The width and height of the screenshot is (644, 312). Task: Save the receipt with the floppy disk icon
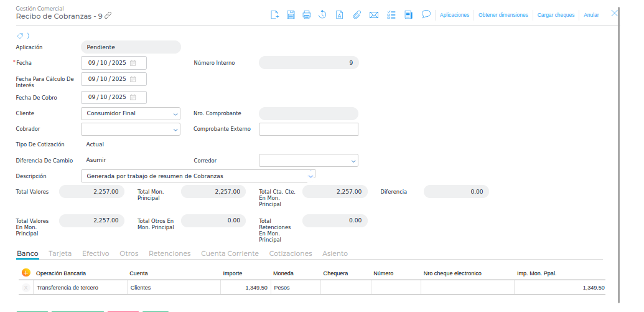291,14
